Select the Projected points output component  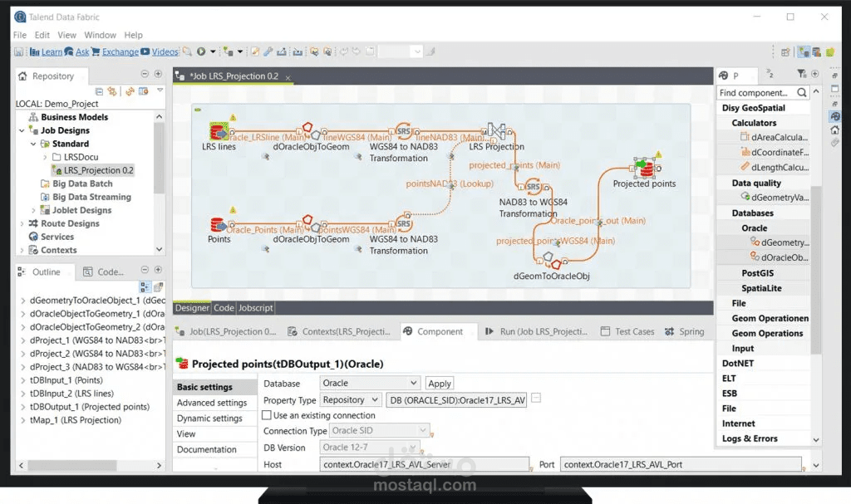(645, 169)
